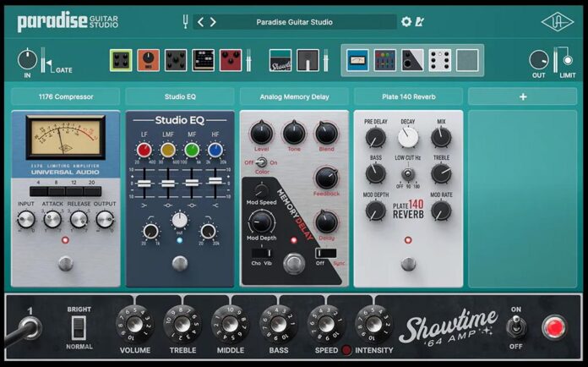588x367 pixels.
Task: Click the red tremolo LED between Speed and Intensity
Action: [347, 350]
